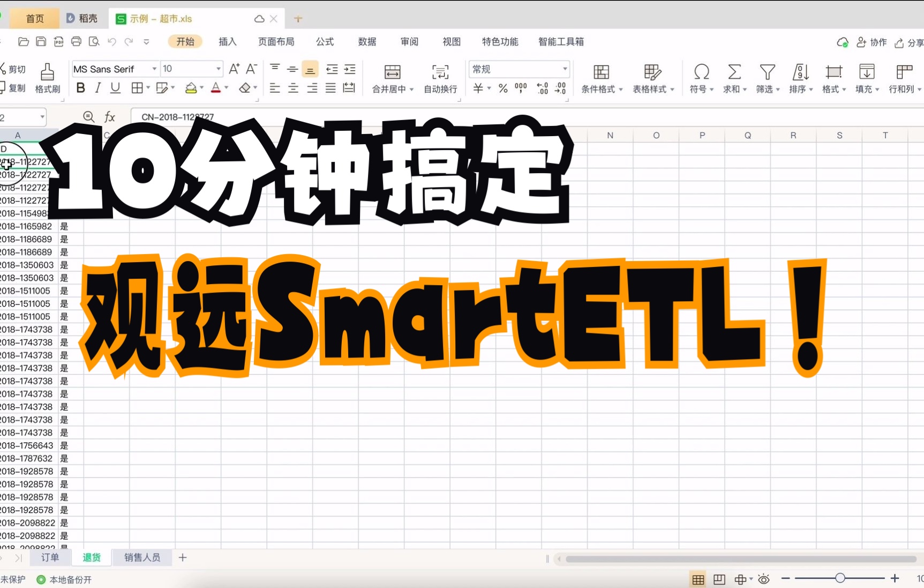Open Print Preview icon
The image size is (924, 588).
[94, 42]
